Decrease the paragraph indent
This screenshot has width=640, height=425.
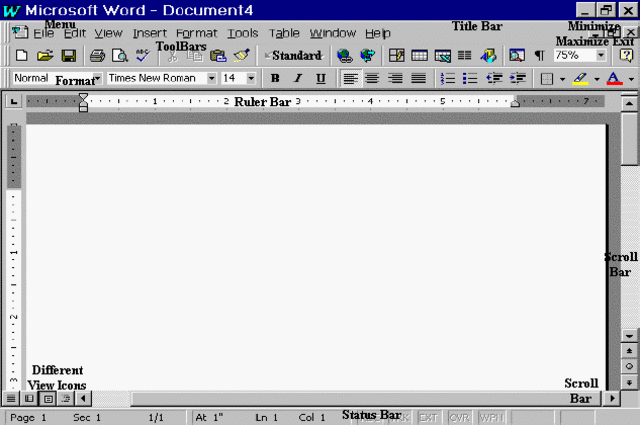coord(494,78)
